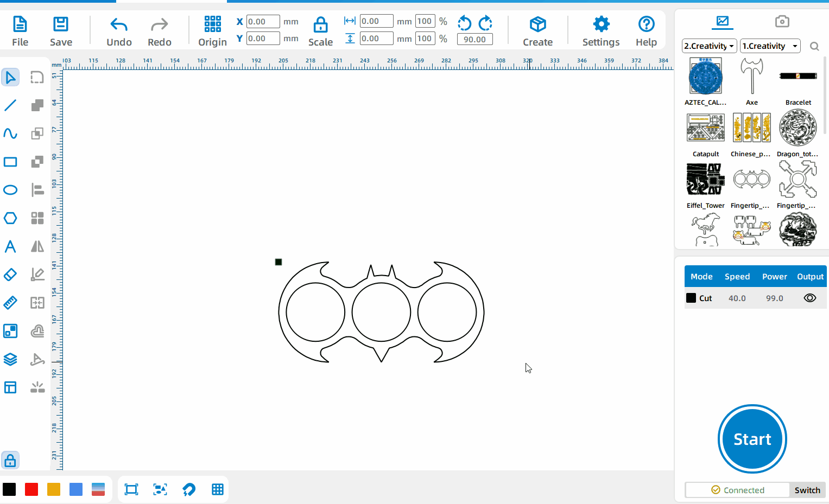This screenshot has height=504, width=829.
Task: Rotate clockwise with the right rotate icon
Action: (485, 23)
